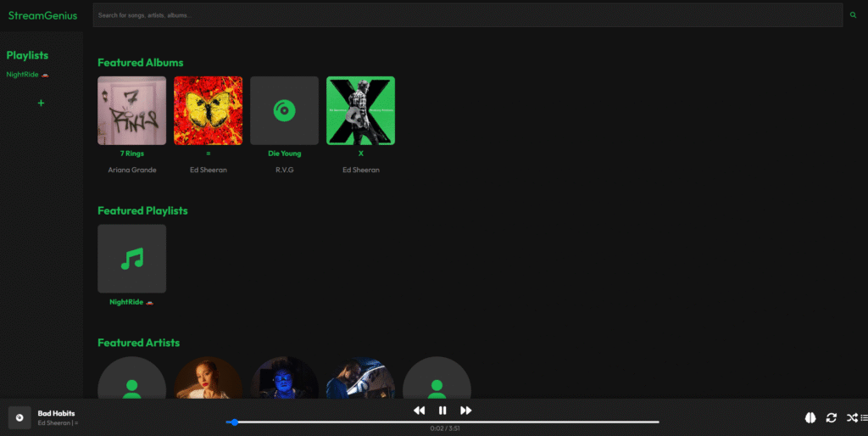Add a new playlist with plus icon

coord(41,103)
